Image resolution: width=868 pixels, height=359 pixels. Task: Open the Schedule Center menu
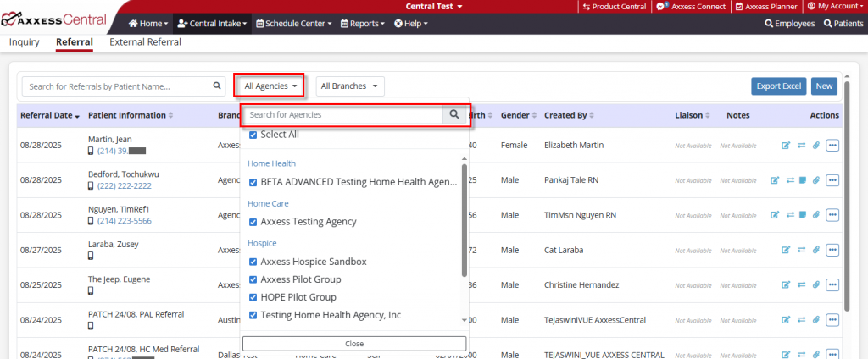pos(294,24)
